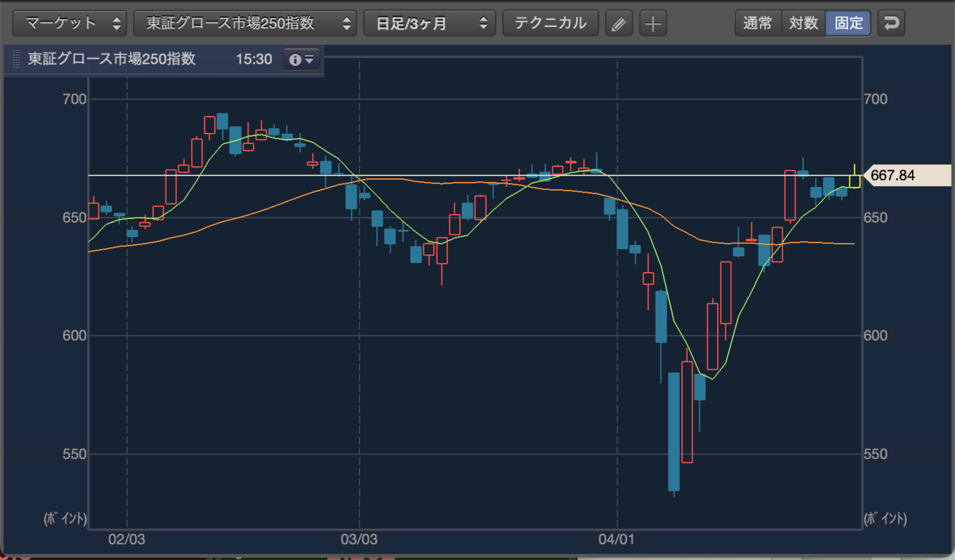955x560 pixels.
Task: Click the 667.84 current price label
Action: tap(907, 175)
